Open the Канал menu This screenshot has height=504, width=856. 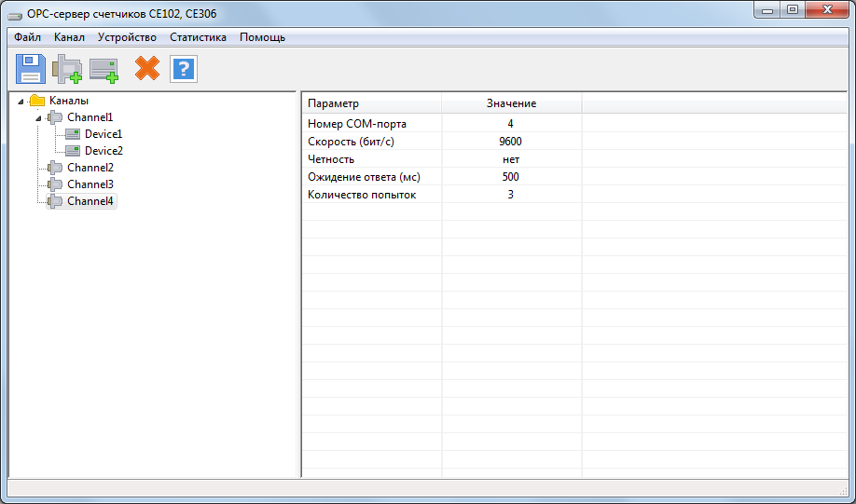coord(69,37)
